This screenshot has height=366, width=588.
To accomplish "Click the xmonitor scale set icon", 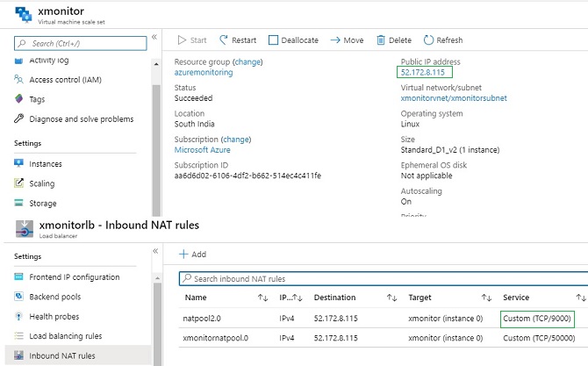I will pos(23,15).
